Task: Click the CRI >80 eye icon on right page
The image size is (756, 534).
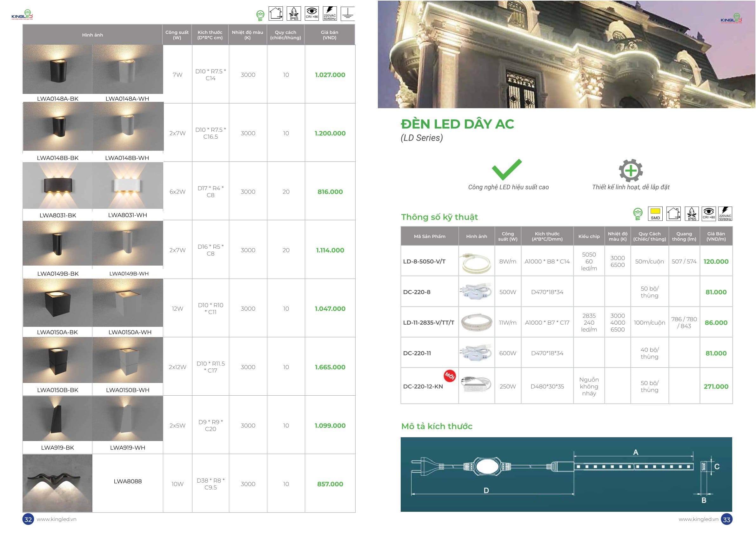Action: (x=709, y=214)
